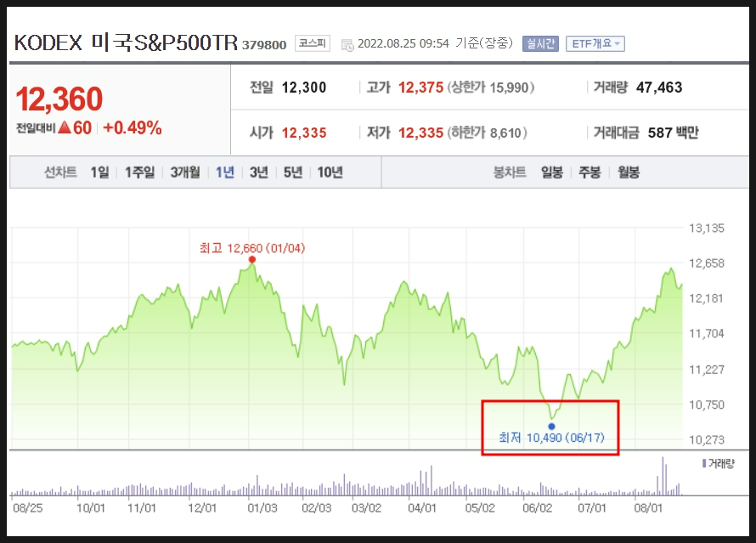Click the 최고 12,660 (01/04) label
Viewport: 756px width, 543px height.
252,248
